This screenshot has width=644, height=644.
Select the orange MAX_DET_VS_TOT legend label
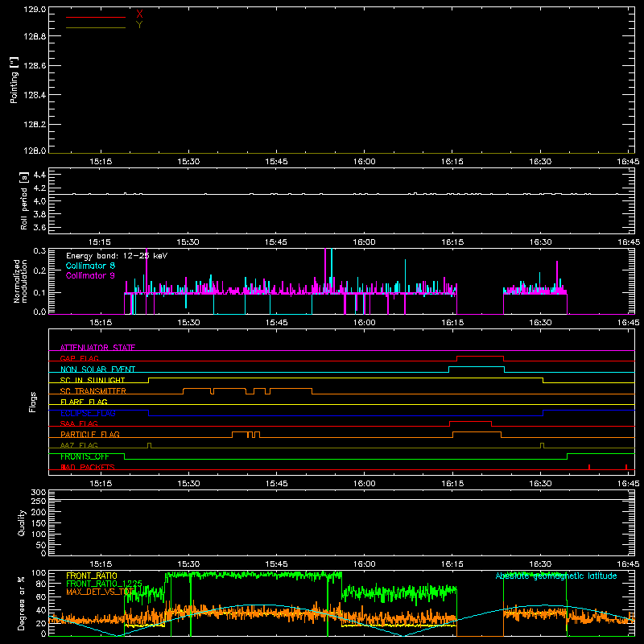100,592
